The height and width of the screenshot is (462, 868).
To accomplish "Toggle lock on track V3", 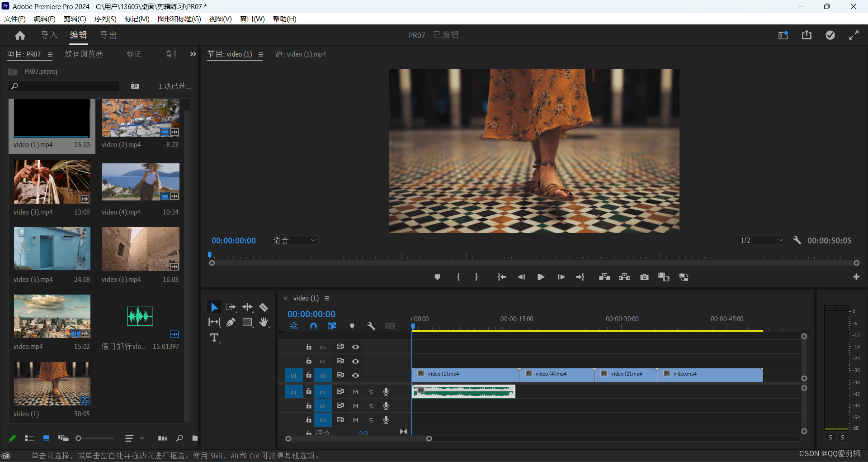I will tap(309, 347).
